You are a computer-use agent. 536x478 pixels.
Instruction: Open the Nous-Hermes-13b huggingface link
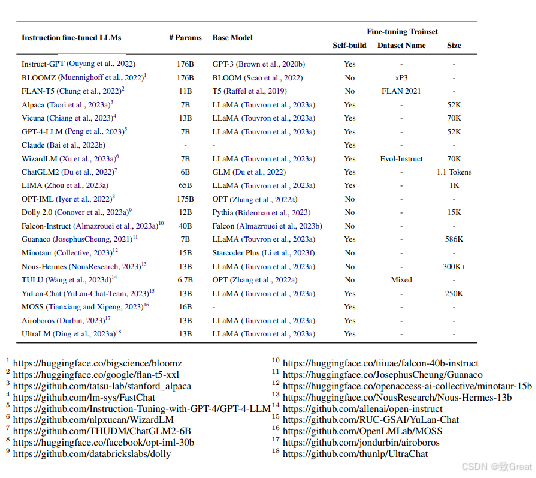point(397,397)
